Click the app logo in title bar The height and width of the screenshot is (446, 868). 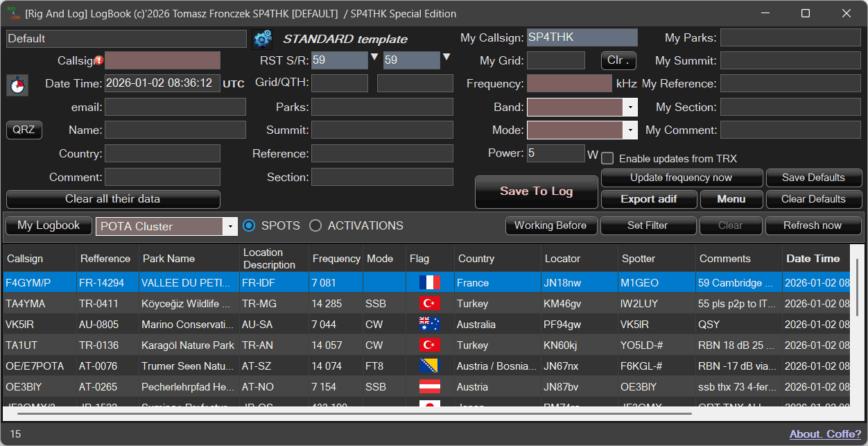pos(13,14)
